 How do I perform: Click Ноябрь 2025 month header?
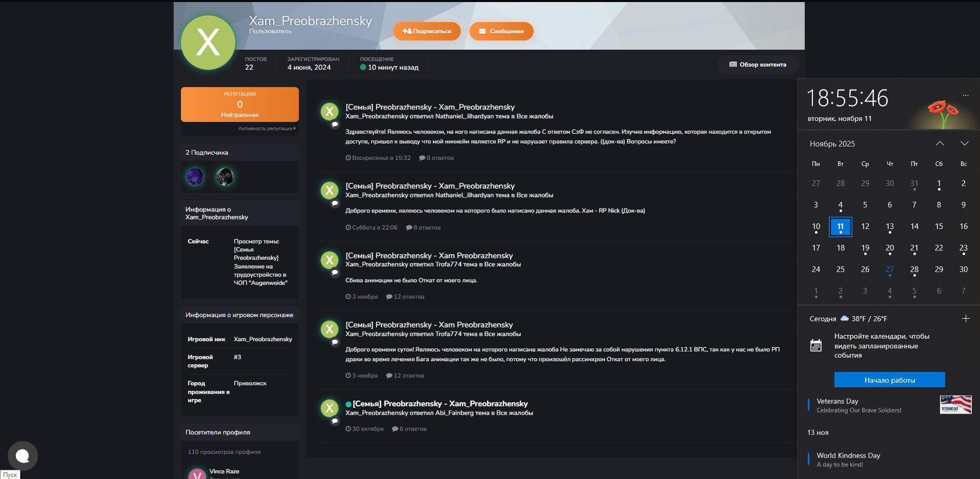click(x=832, y=144)
